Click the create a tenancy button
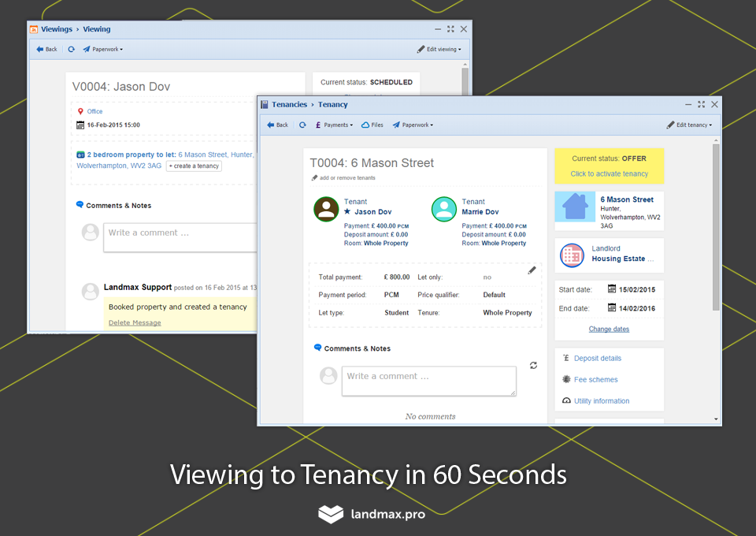The width and height of the screenshot is (756, 536). point(194,166)
